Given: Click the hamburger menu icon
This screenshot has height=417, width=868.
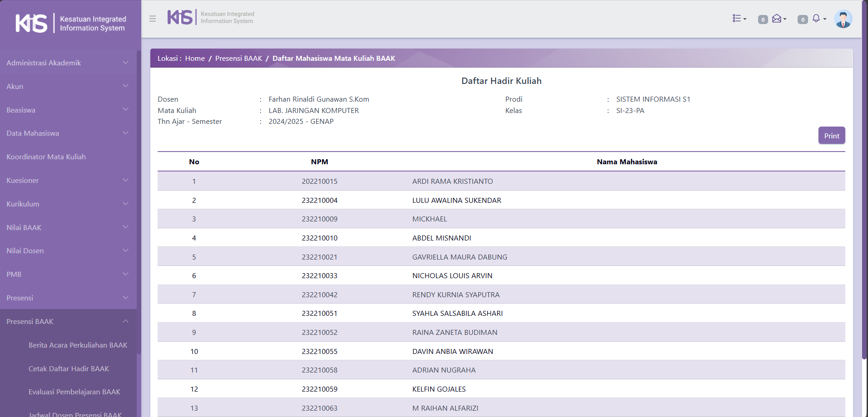Looking at the screenshot, I should pos(153,19).
